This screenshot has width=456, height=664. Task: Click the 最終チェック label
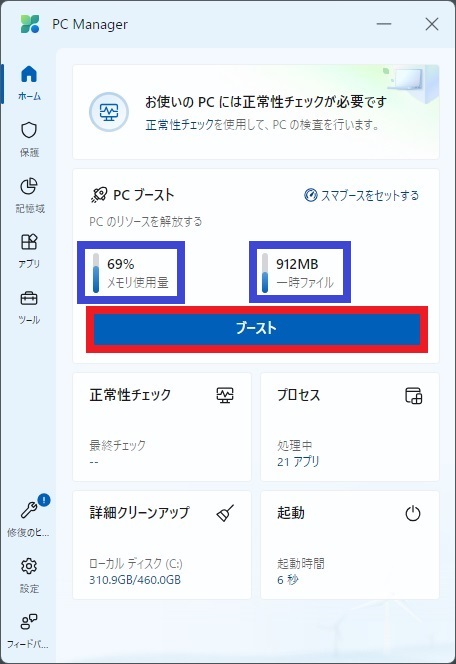click(x=117, y=445)
